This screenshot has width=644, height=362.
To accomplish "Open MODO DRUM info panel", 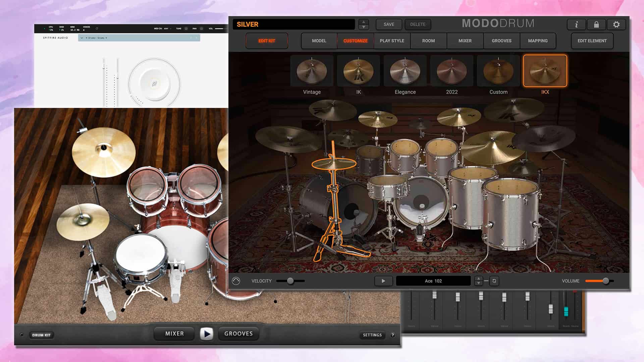I will 576,24.
